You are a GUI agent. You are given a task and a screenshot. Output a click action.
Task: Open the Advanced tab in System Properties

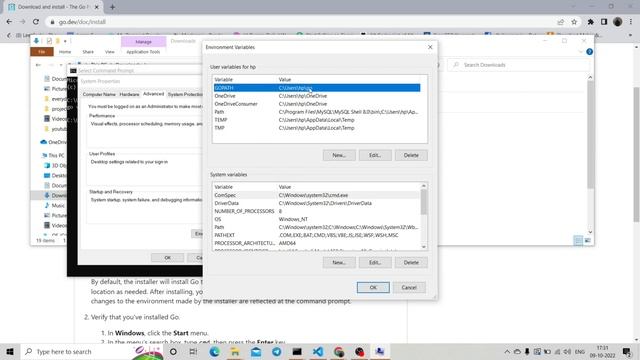click(153, 94)
